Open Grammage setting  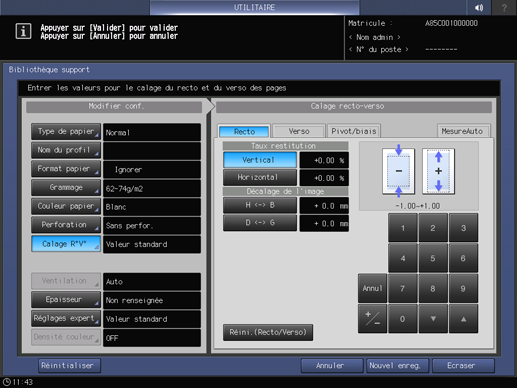(66, 187)
